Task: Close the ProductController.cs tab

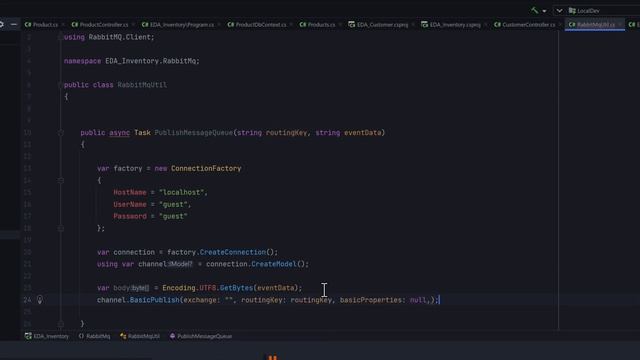Action: pyautogui.click(x=133, y=25)
